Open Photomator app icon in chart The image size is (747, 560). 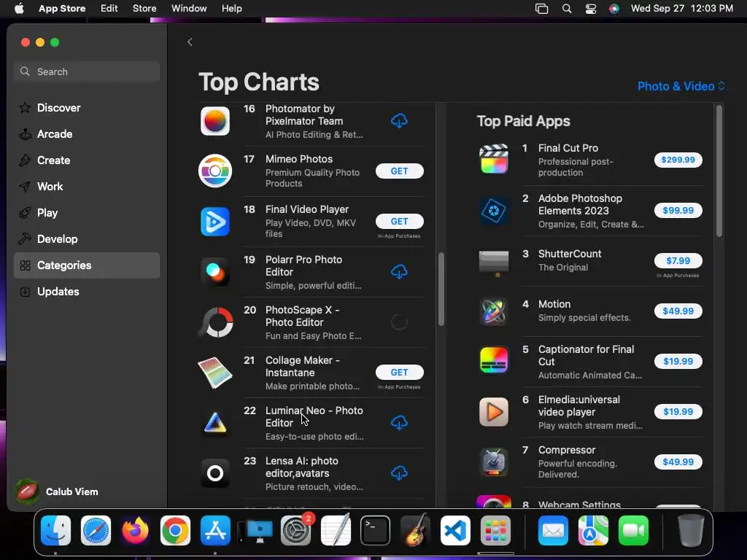[215, 121]
